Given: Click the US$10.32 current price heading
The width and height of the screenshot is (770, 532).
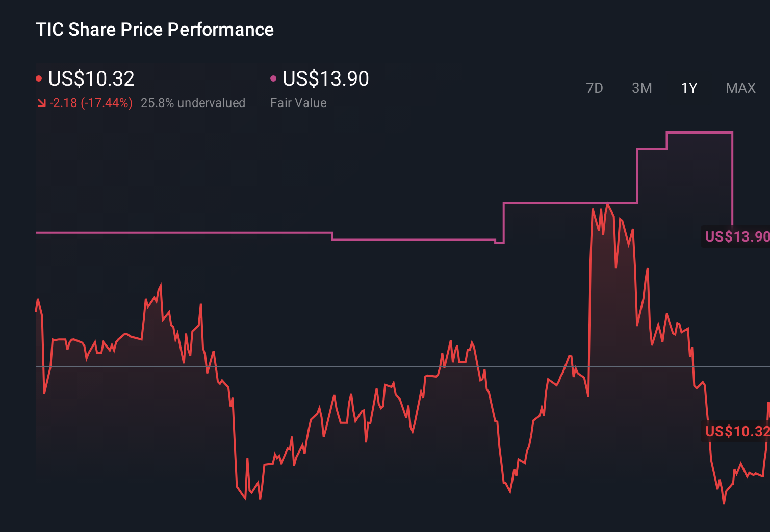Looking at the screenshot, I should 91,78.
